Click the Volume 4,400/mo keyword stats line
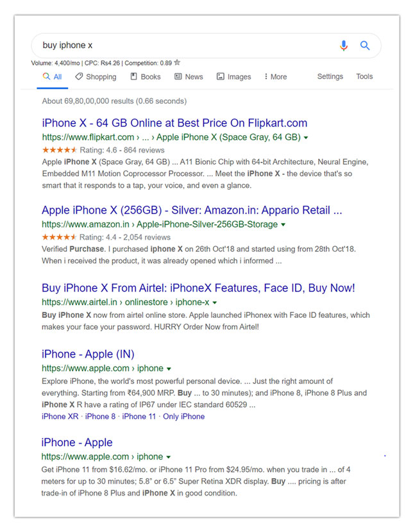Image resolution: width=413 pixels, height=532 pixels. tap(101, 63)
